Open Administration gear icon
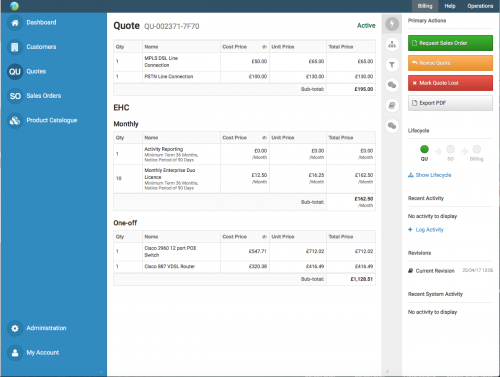The image size is (500, 377). tap(15, 328)
